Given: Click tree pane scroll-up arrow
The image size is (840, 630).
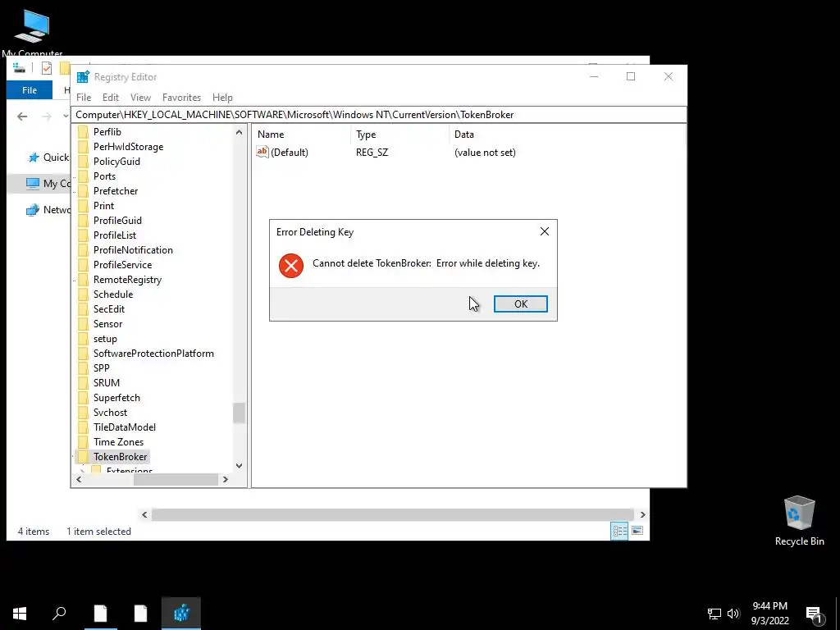Looking at the screenshot, I should (x=239, y=132).
